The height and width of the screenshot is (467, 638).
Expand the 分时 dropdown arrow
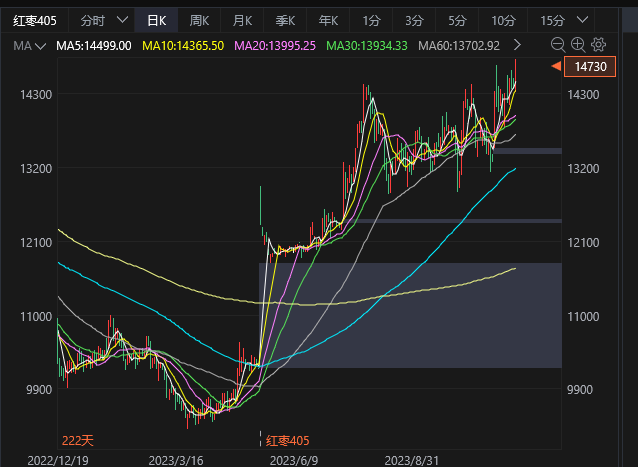[122, 20]
